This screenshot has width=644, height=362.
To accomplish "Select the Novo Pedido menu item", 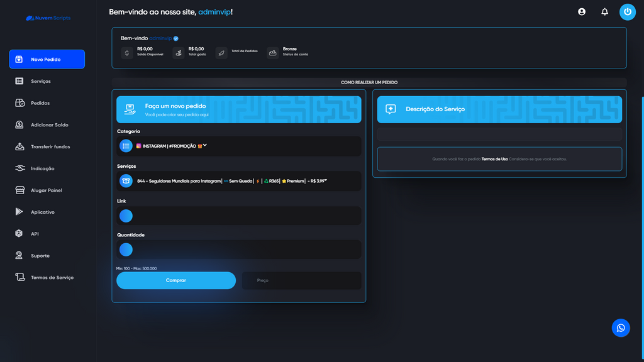I will [x=47, y=59].
